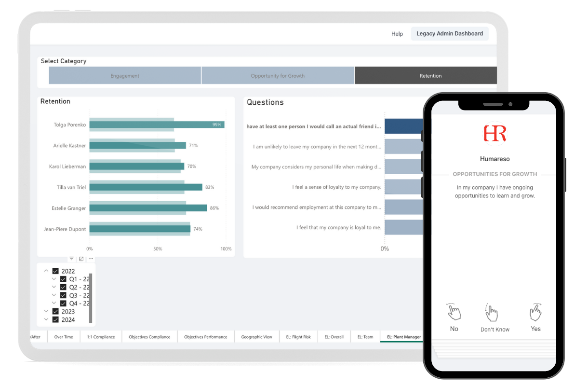Expand the 2023 year node

click(x=46, y=312)
